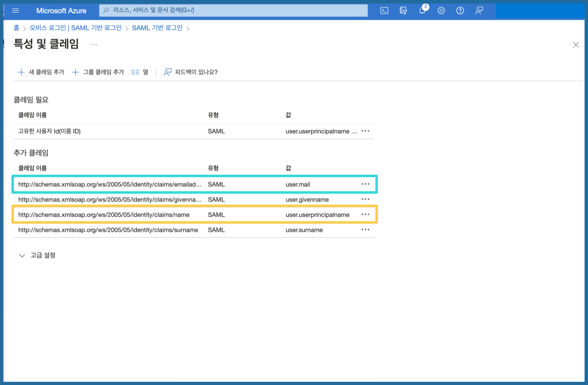Click 그룹 클레임 추가 button
The image size is (588, 385).
click(98, 72)
